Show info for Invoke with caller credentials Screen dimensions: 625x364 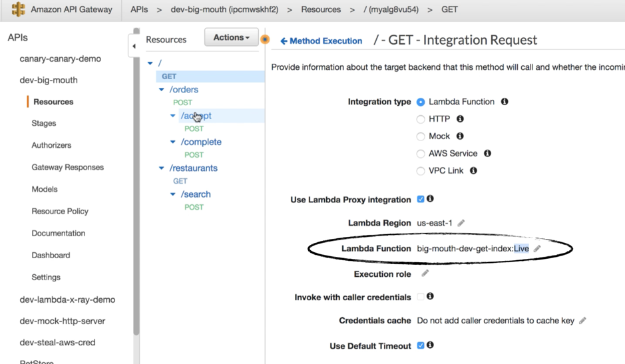[430, 296]
